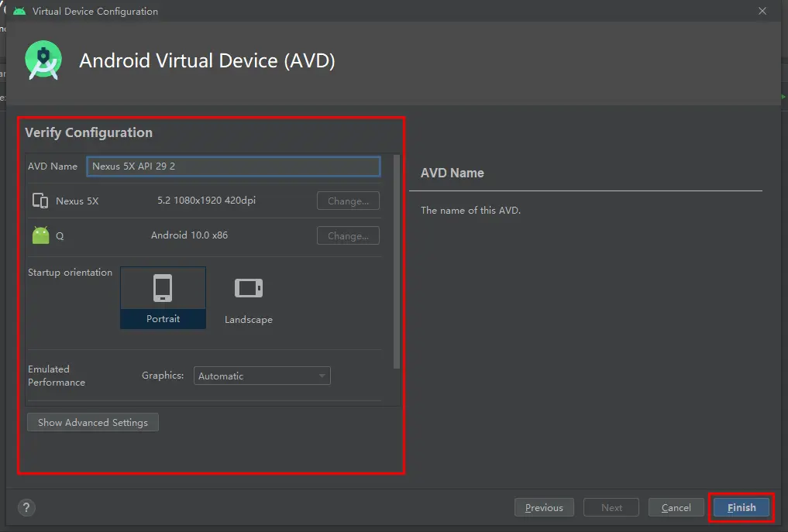788x532 pixels.
Task: Cancel the virtual device configuration
Action: [x=676, y=507]
